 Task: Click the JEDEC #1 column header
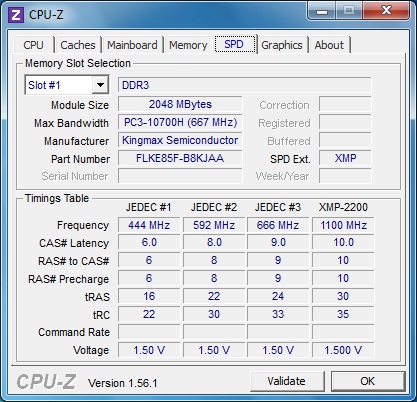click(x=149, y=207)
